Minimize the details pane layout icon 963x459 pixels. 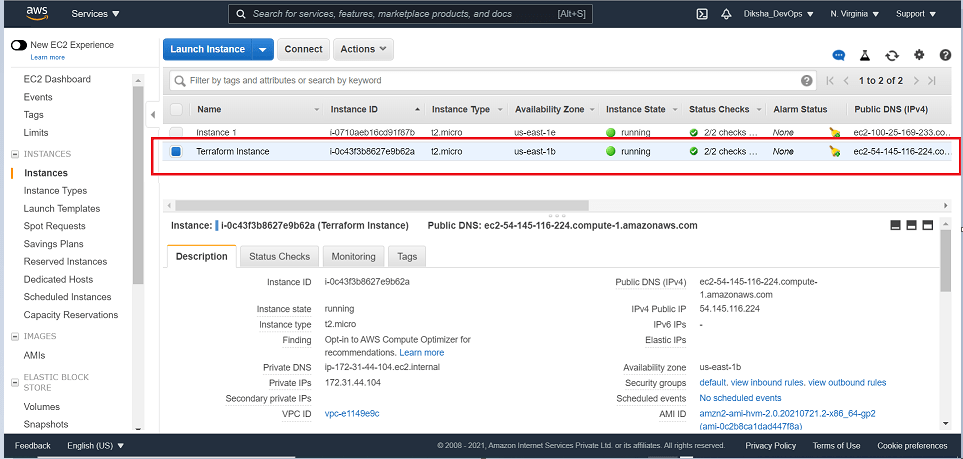coord(895,226)
